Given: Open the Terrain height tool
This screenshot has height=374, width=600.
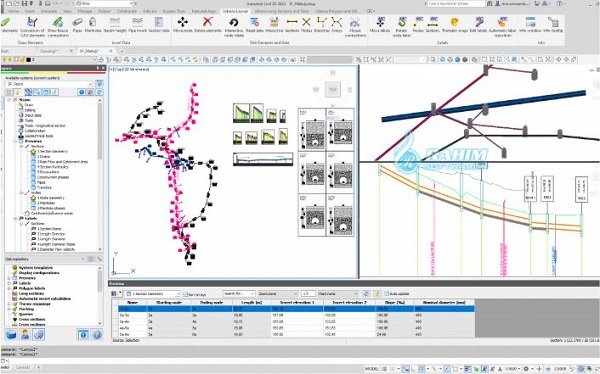Looking at the screenshot, I should pyautogui.click(x=114, y=25).
